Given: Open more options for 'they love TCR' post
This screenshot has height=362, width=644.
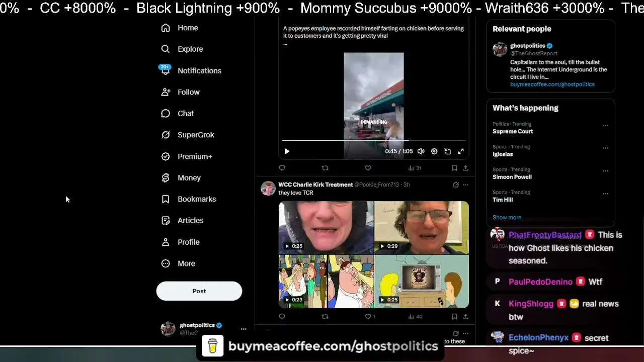Looking at the screenshot, I should [x=465, y=185].
